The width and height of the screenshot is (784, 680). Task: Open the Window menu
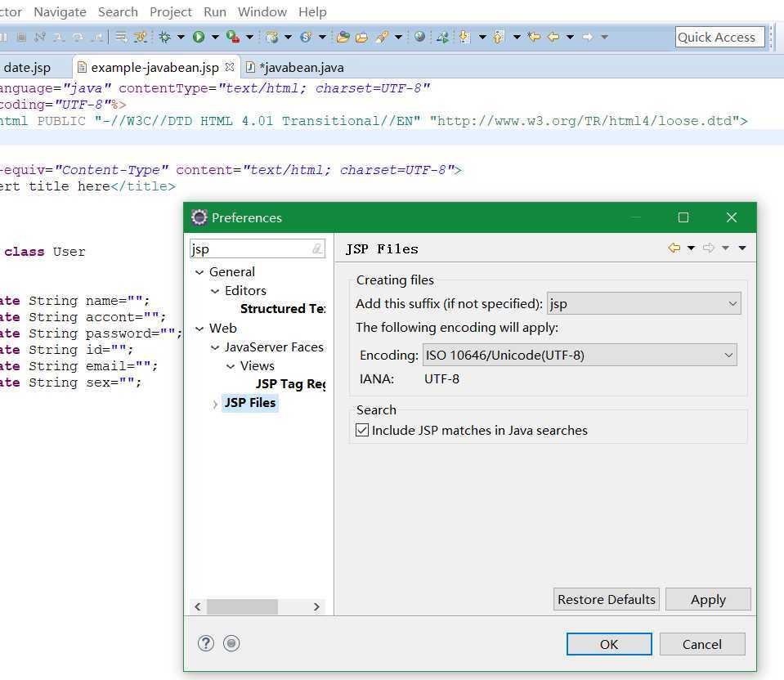point(262,11)
